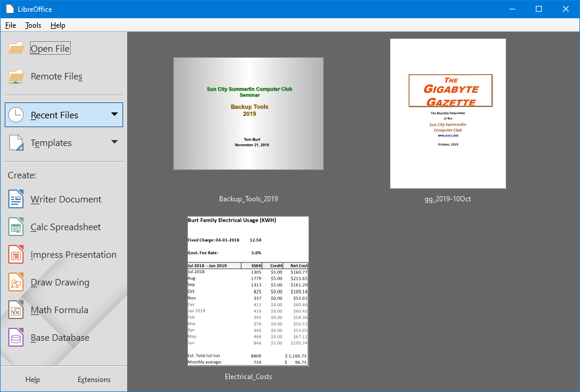
Task: Create a new Calc Spreadsheet
Action: [65, 227]
